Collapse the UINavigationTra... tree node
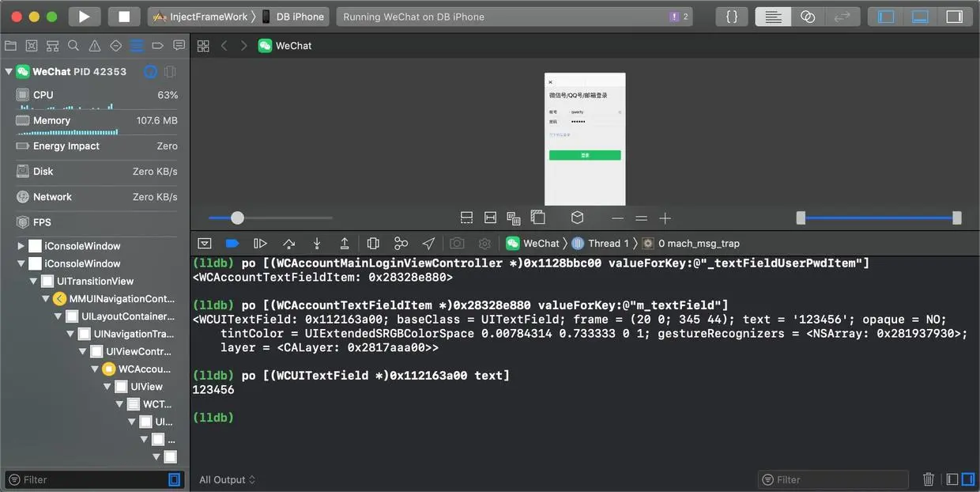The width and height of the screenshot is (980, 492). 70,334
